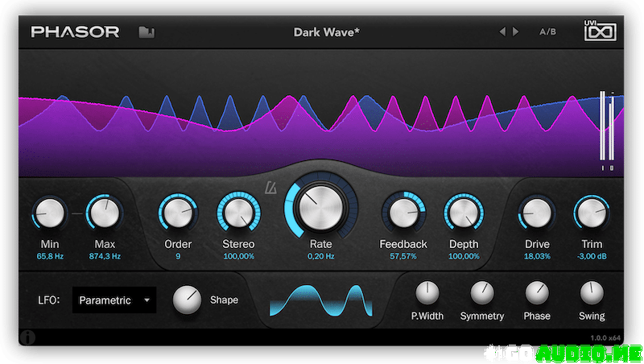This screenshot has width=644, height=364.
Task: Click the Dark Wave preset name
Action: click(327, 32)
